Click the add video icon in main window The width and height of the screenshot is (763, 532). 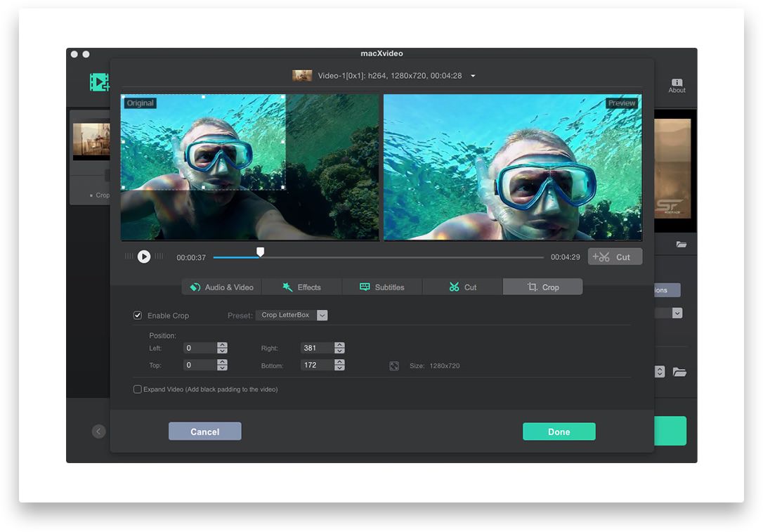tap(99, 82)
